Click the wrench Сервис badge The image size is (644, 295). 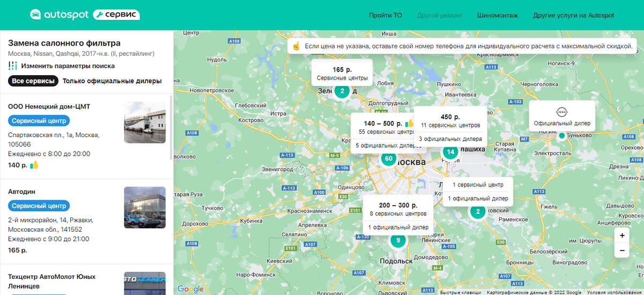click(x=116, y=15)
